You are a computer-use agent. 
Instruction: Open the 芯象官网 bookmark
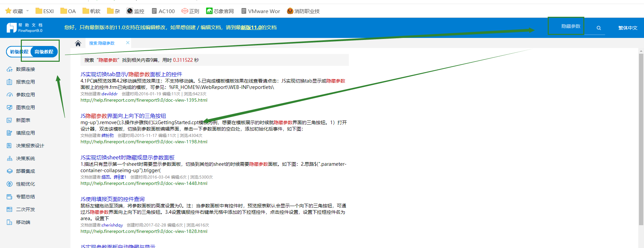(220, 11)
